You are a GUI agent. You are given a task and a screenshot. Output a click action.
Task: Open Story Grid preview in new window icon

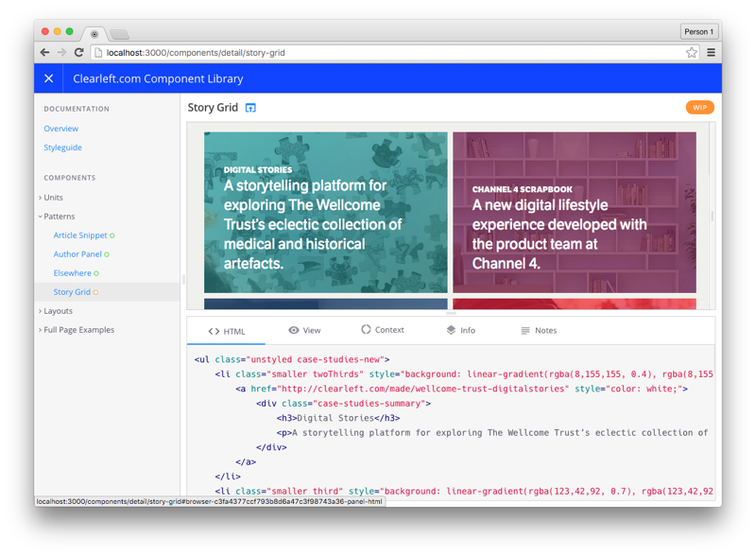click(x=250, y=108)
